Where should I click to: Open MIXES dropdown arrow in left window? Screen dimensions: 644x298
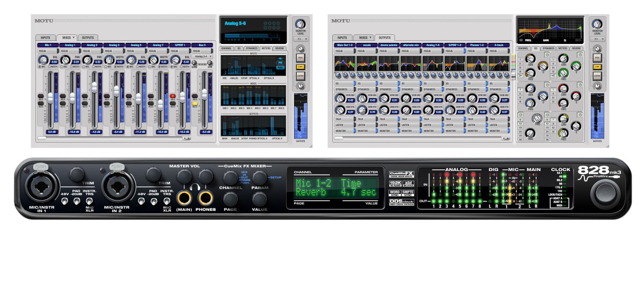click(x=73, y=38)
